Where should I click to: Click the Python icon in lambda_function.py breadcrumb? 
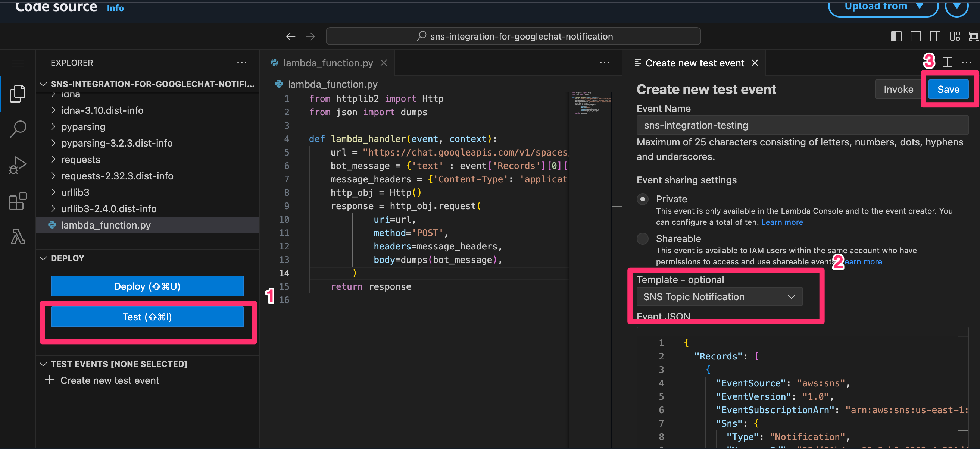[x=279, y=84]
